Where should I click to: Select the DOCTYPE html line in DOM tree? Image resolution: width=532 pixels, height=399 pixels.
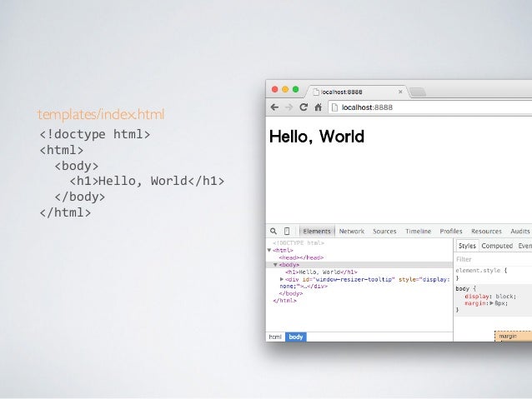(x=299, y=243)
